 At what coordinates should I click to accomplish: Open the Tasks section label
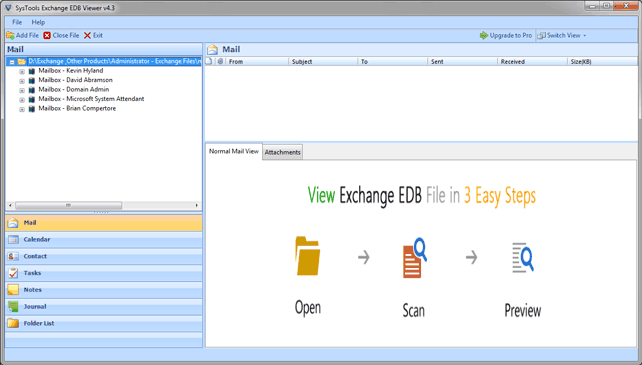coord(32,273)
